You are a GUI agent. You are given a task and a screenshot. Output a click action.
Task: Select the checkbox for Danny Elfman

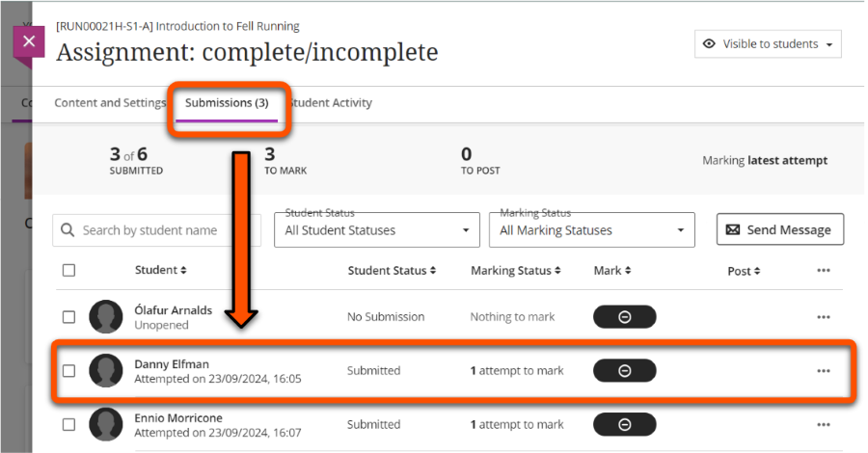(x=68, y=370)
